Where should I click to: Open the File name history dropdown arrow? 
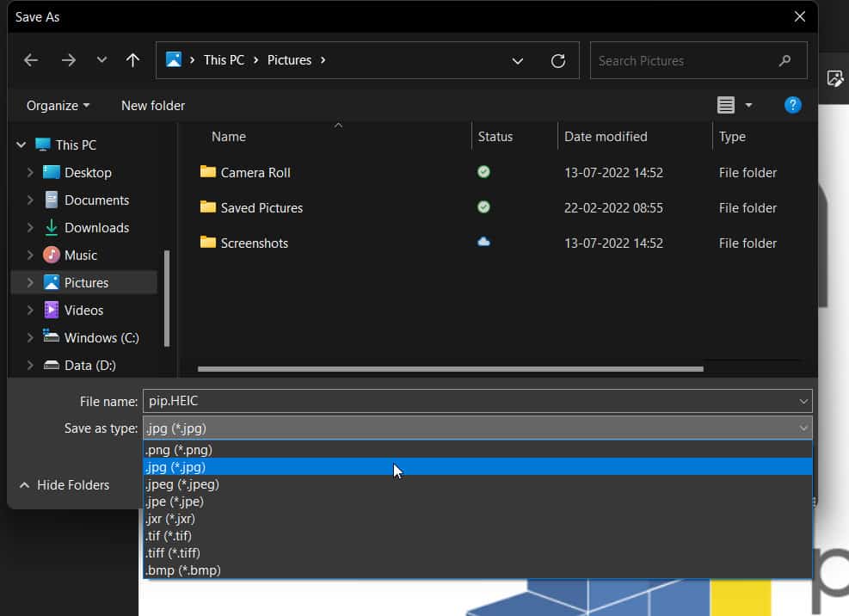coord(803,402)
